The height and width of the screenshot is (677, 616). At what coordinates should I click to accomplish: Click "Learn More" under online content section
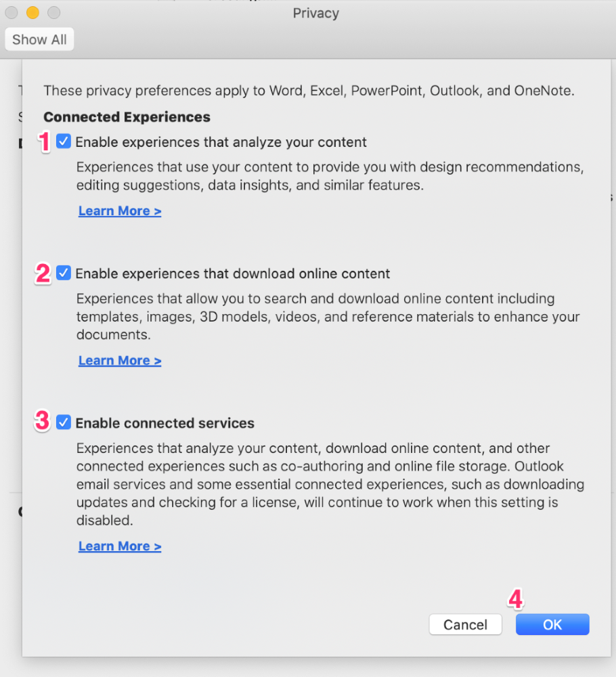tap(119, 360)
